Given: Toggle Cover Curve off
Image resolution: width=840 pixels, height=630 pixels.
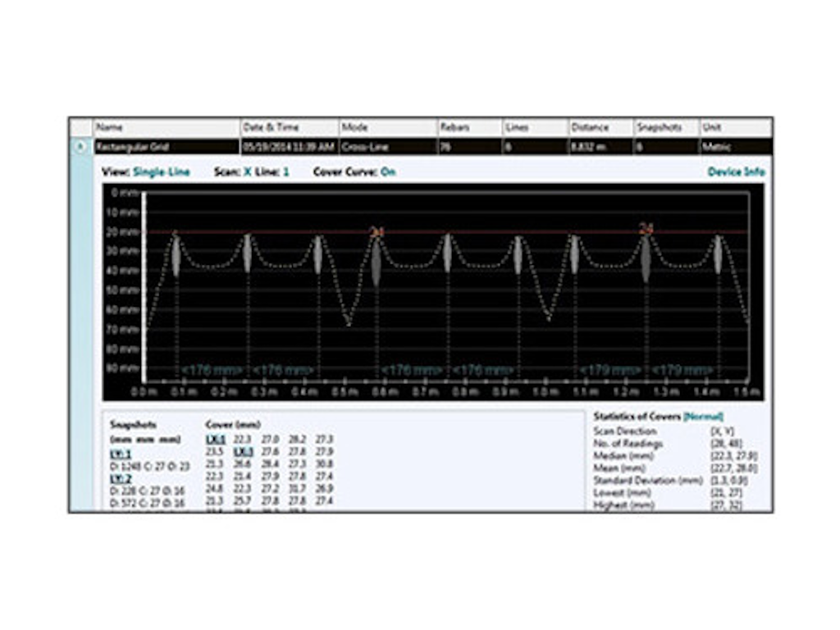Looking at the screenshot, I should [x=387, y=172].
